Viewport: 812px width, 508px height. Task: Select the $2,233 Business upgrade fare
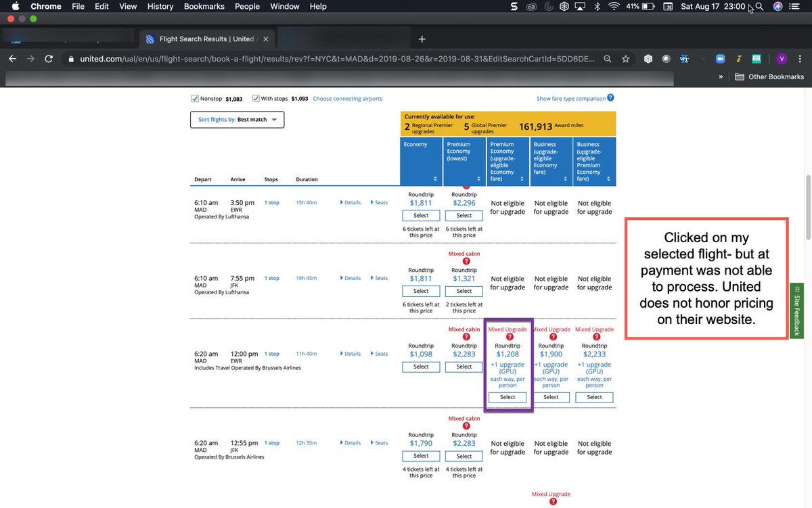click(595, 397)
